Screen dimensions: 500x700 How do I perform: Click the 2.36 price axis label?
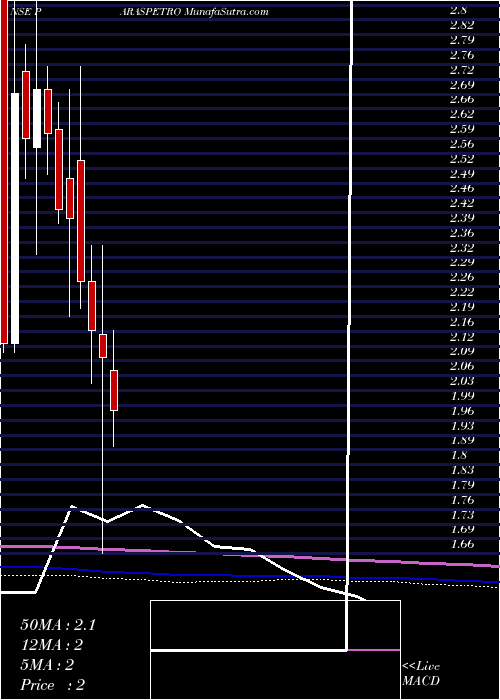(462, 233)
